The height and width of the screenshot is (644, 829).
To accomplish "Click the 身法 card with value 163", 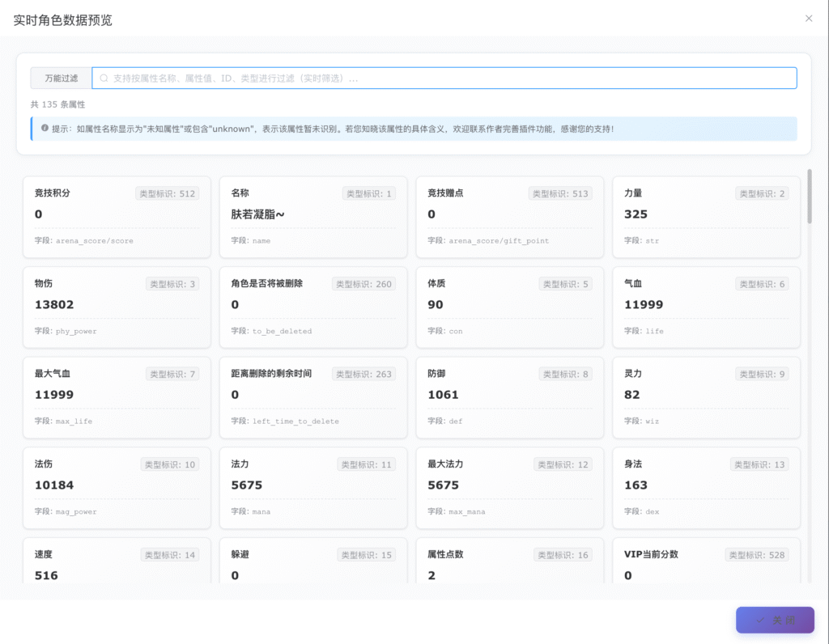I will (706, 488).
